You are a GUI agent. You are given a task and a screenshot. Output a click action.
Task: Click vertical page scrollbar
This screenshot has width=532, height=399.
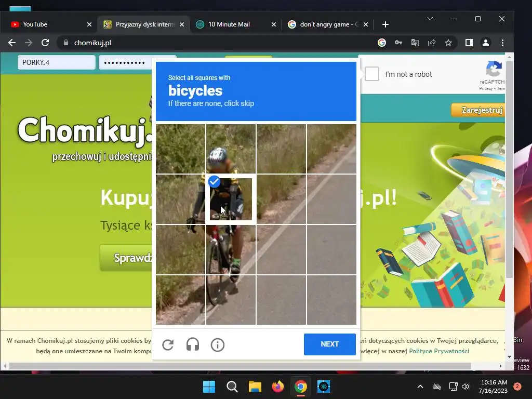click(x=509, y=170)
